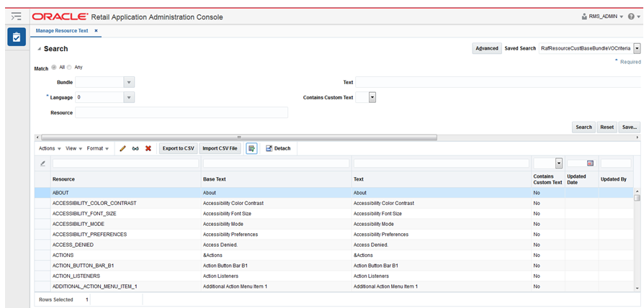Collapse the Search section triangle

pyautogui.click(x=40, y=49)
